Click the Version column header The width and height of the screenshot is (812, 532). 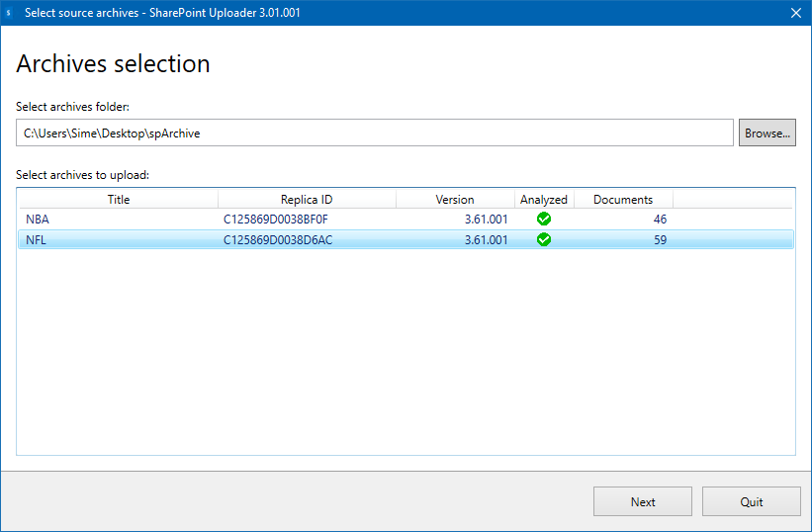click(x=455, y=199)
